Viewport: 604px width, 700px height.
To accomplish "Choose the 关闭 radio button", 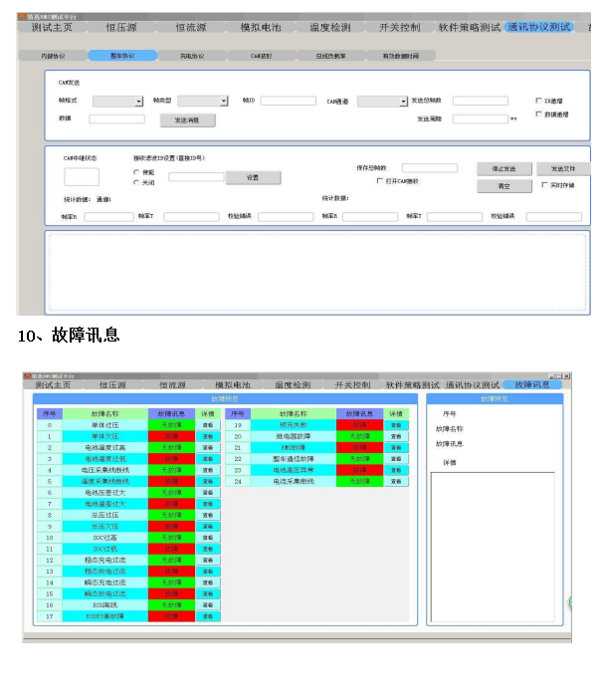I will point(136,182).
